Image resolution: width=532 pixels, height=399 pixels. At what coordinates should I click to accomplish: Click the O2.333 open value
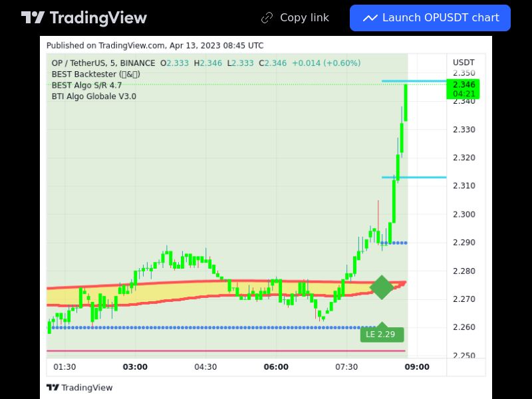tap(174, 63)
